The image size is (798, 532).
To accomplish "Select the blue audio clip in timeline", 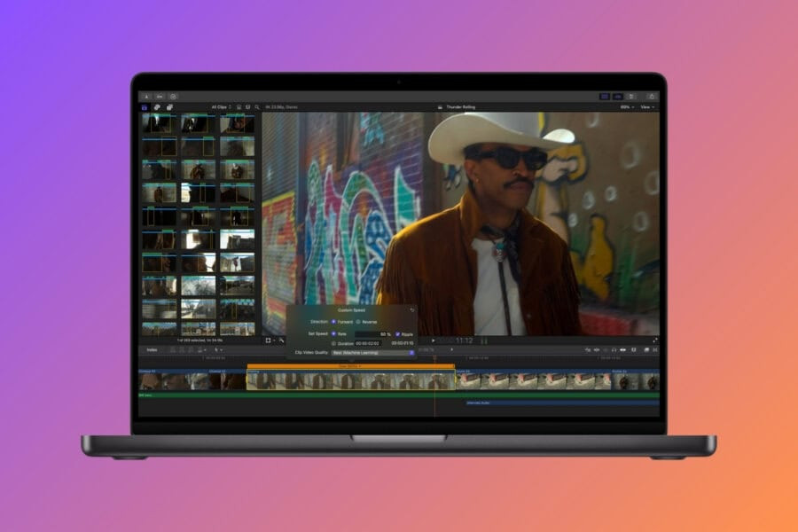I will tap(562, 403).
